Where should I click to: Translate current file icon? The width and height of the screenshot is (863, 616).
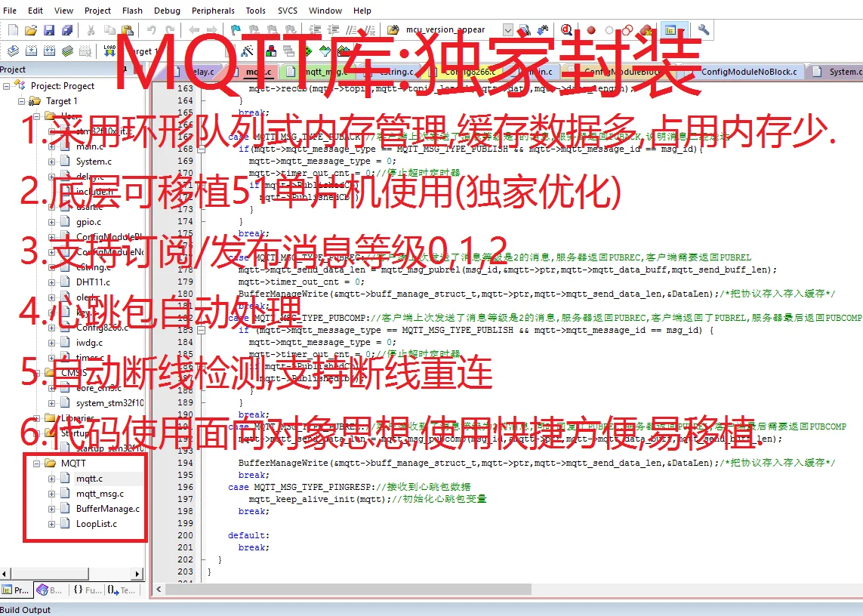click(13, 51)
